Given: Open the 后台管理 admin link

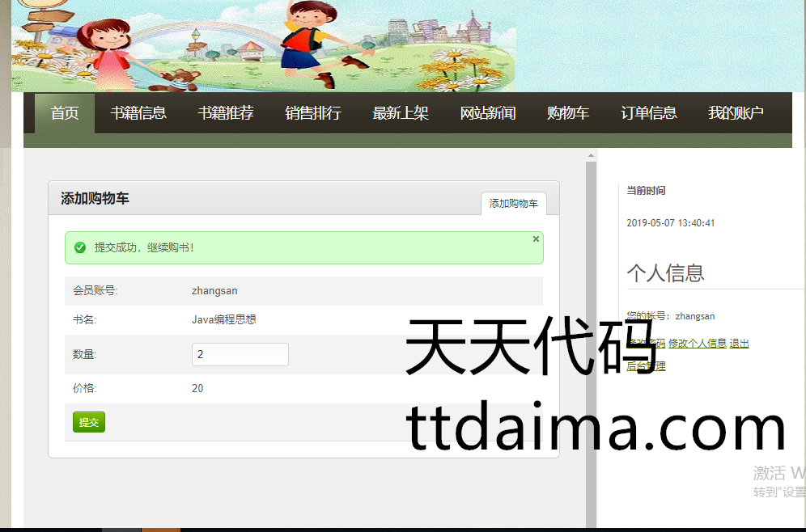Looking at the screenshot, I should point(646,366).
